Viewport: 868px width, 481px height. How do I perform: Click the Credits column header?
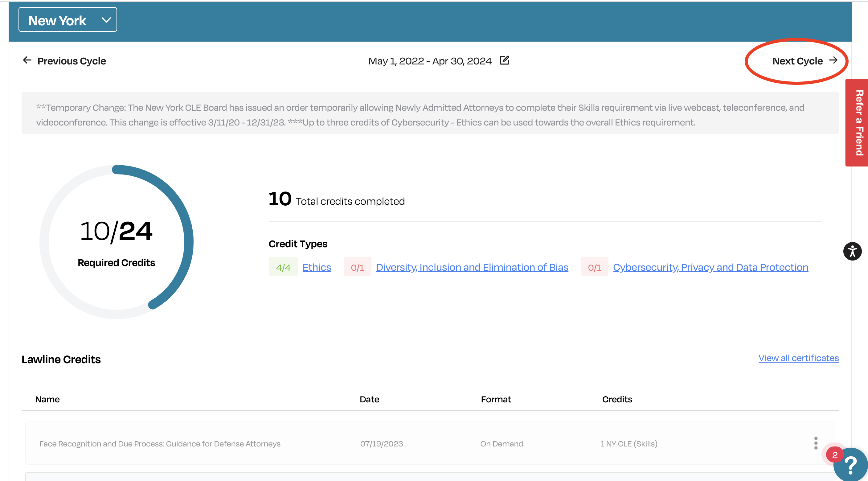617,399
